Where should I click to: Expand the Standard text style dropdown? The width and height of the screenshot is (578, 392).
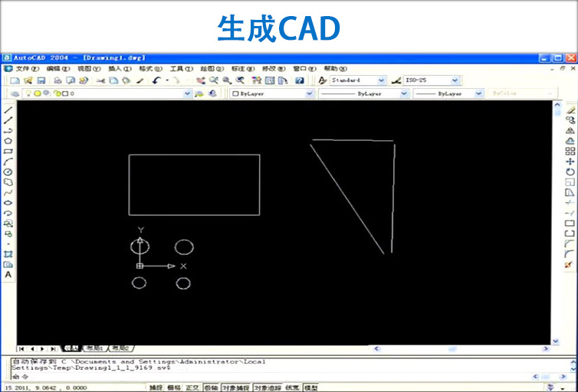click(x=382, y=80)
